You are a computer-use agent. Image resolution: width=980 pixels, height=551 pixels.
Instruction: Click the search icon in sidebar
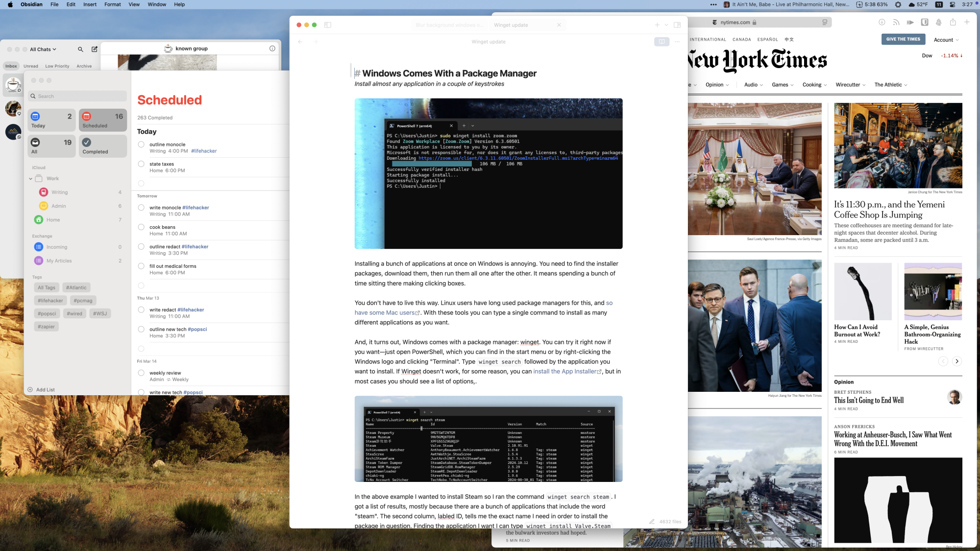[80, 49]
